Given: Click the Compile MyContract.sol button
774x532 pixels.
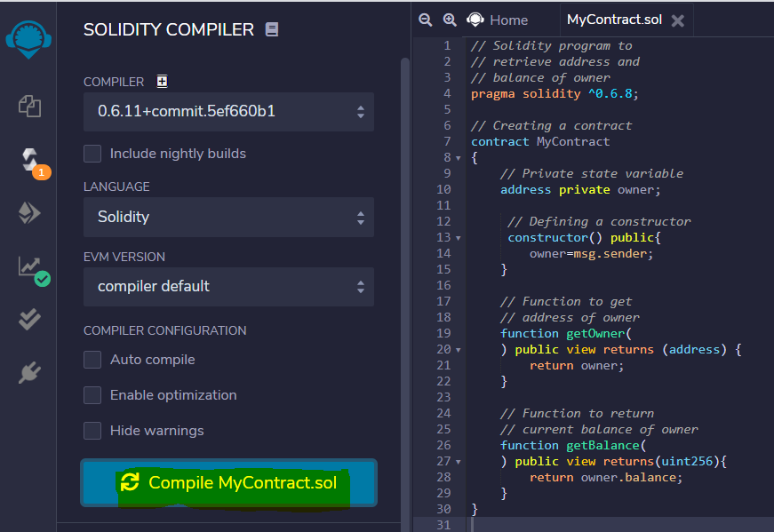Looking at the screenshot, I should (x=229, y=482).
